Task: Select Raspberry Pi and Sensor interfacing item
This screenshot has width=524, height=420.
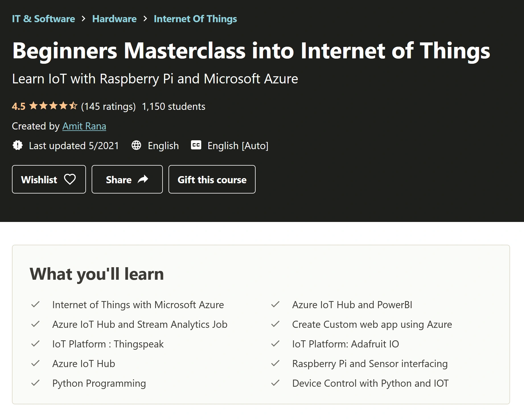Action: [370, 364]
